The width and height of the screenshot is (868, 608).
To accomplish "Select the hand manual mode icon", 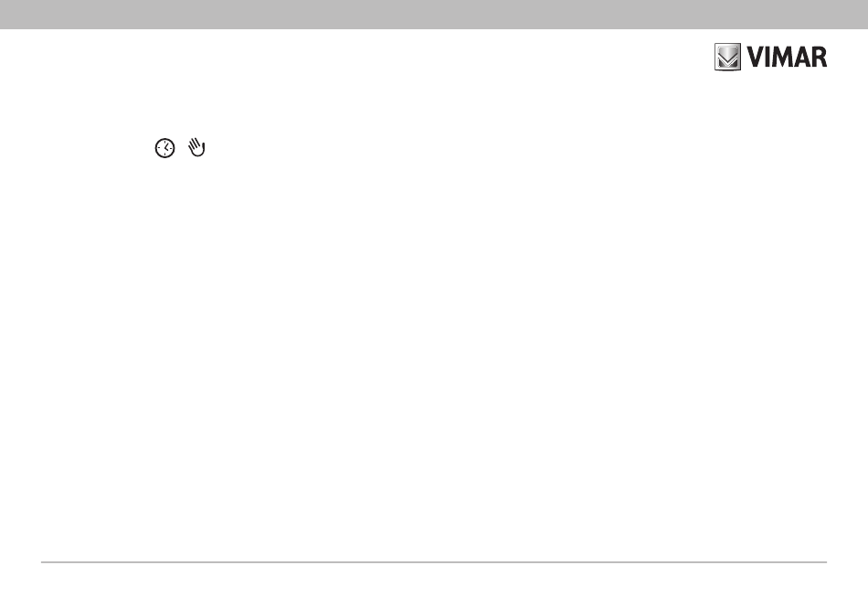I will (x=196, y=147).
